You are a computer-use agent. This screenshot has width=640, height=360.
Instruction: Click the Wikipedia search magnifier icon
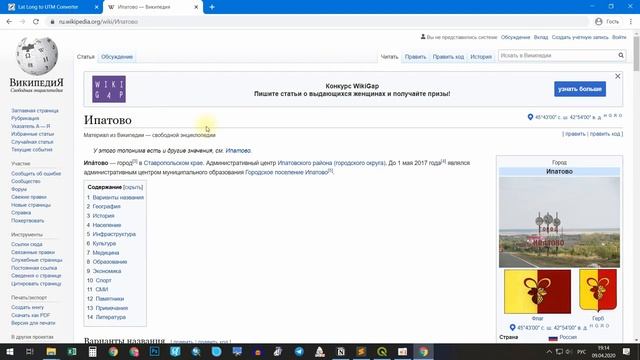621,55
